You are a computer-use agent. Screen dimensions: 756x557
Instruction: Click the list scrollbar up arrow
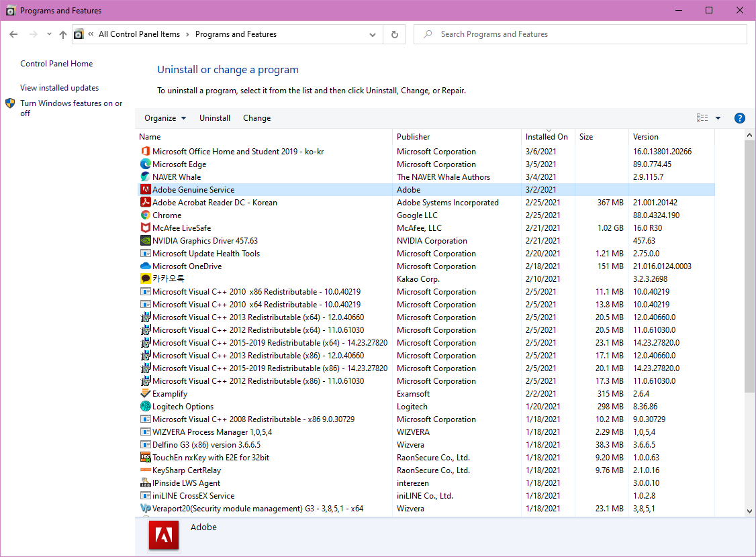[x=749, y=136]
